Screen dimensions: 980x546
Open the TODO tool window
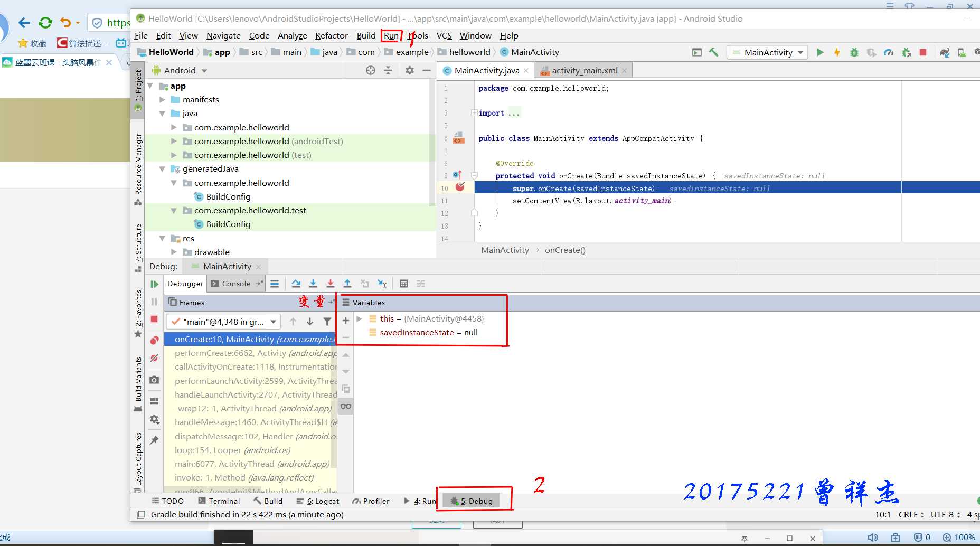(x=167, y=501)
